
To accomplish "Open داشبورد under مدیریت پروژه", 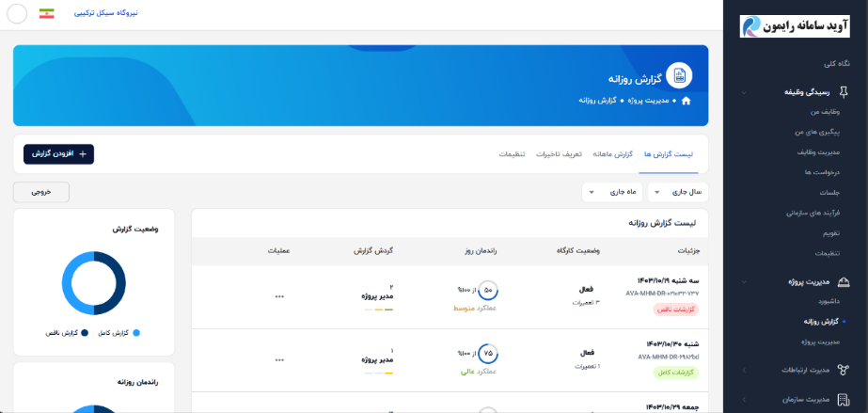I will click(829, 302).
